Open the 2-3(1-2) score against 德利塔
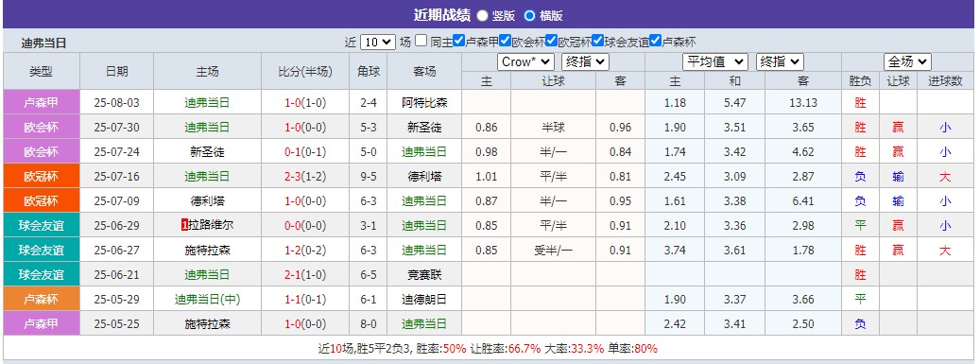Image resolution: width=980 pixels, height=364 pixels. pos(305,177)
